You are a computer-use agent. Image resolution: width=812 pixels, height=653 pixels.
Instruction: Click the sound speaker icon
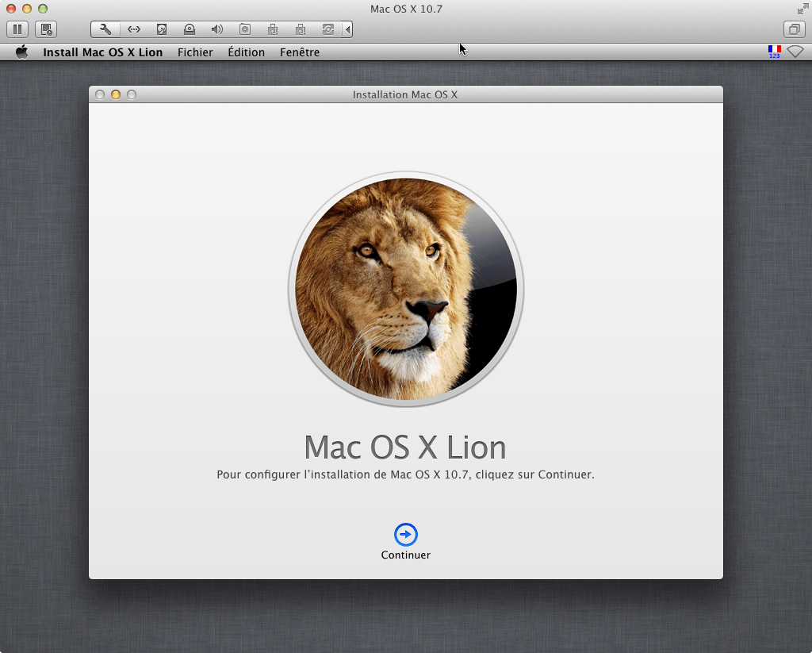click(217, 29)
